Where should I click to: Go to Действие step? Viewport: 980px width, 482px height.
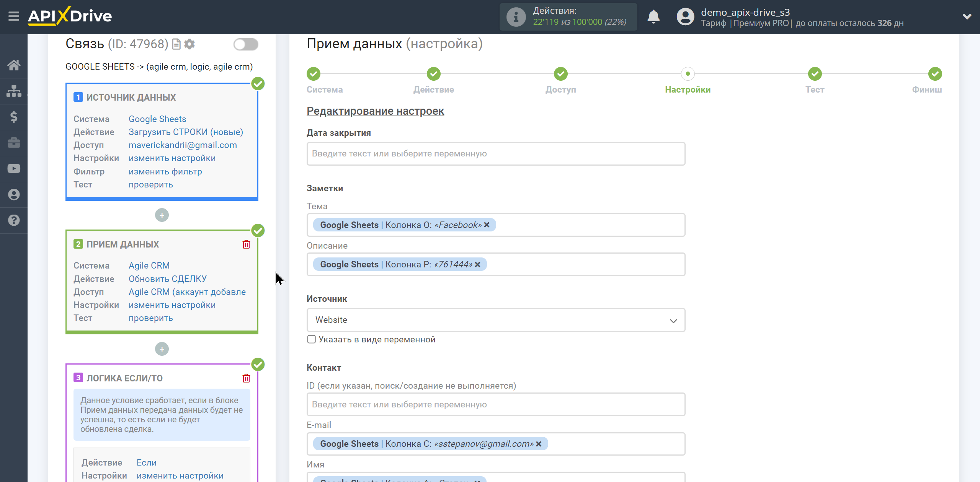[434, 74]
